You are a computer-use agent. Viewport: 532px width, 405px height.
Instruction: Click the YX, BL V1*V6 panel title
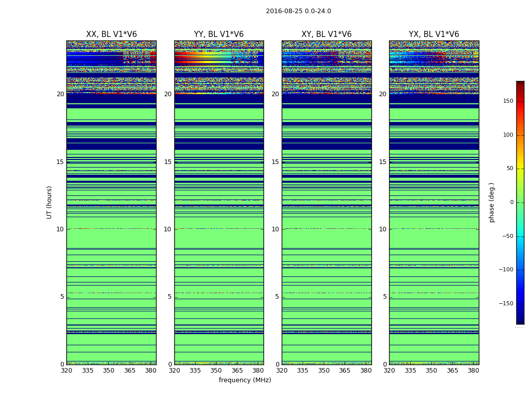[x=434, y=34]
